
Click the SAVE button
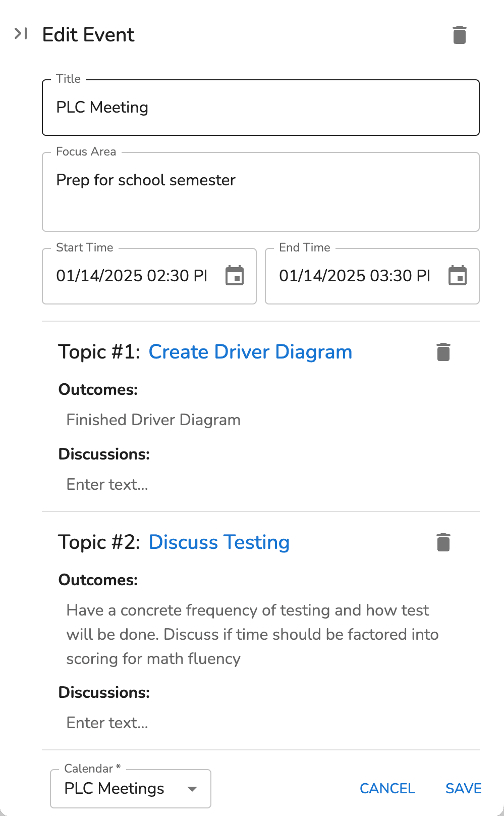(464, 789)
